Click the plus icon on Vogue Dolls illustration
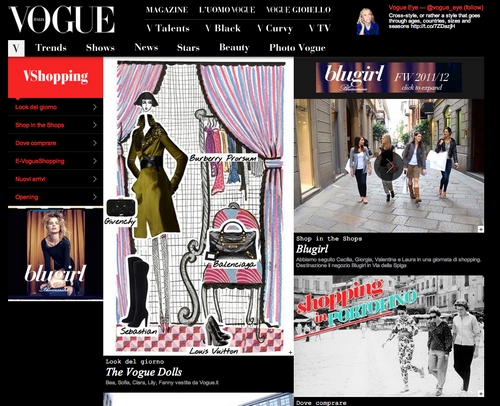 click(x=290, y=352)
